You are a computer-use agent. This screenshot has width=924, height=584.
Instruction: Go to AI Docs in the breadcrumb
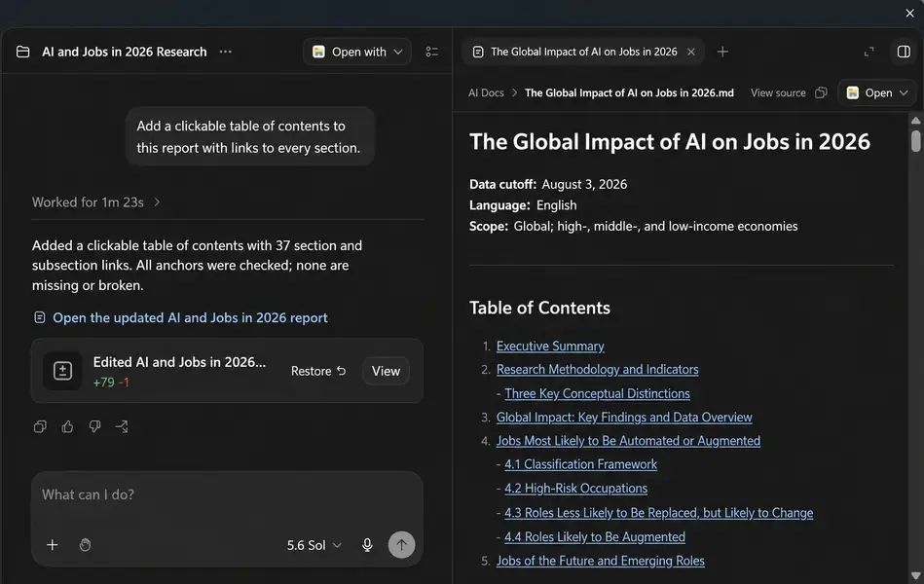click(486, 92)
